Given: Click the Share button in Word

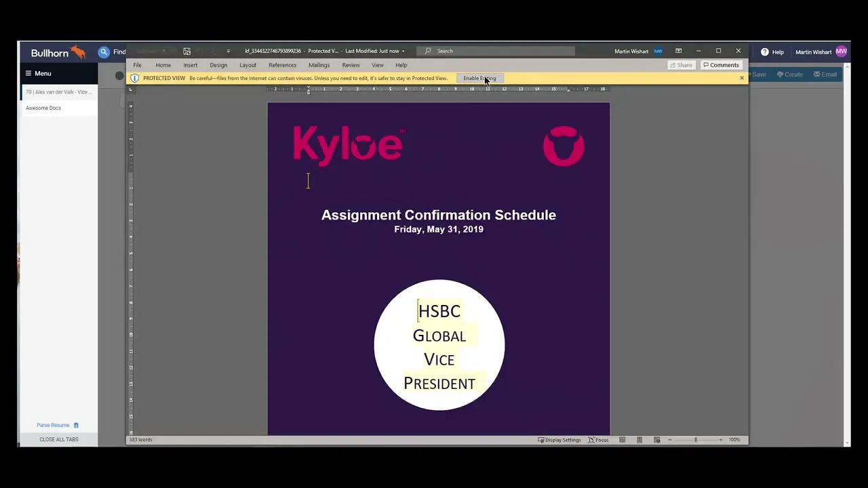Looking at the screenshot, I should pyautogui.click(x=681, y=65).
